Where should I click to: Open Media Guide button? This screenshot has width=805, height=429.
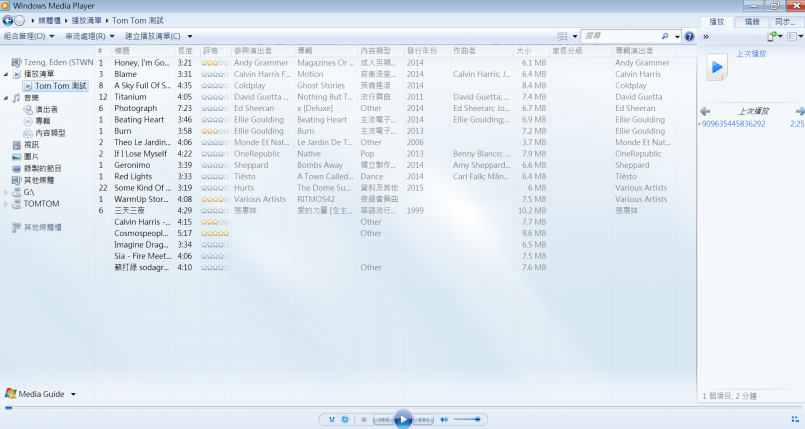pyautogui.click(x=40, y=394)
